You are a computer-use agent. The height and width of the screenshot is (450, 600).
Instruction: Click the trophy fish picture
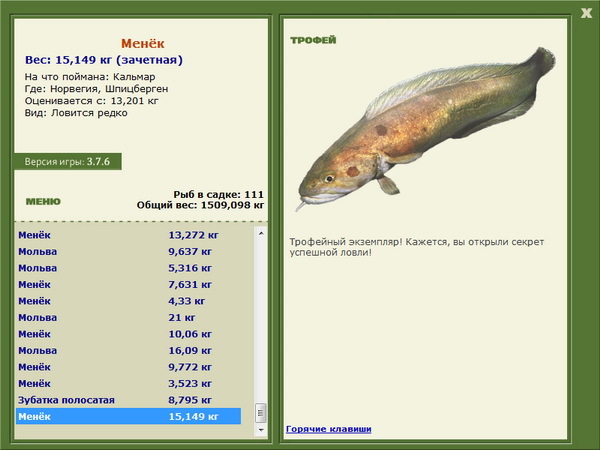425,125
